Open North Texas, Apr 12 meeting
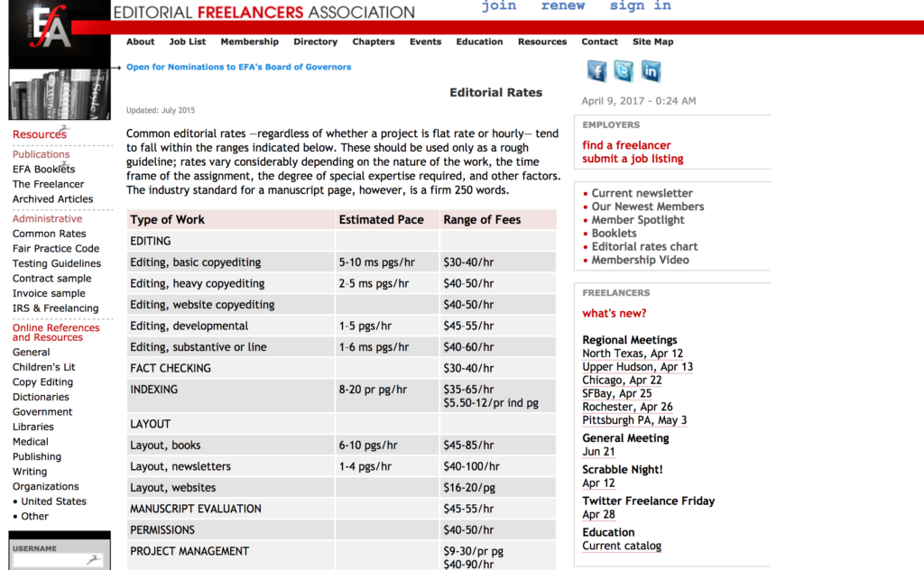The image size is (924, 570). (633, 354)
